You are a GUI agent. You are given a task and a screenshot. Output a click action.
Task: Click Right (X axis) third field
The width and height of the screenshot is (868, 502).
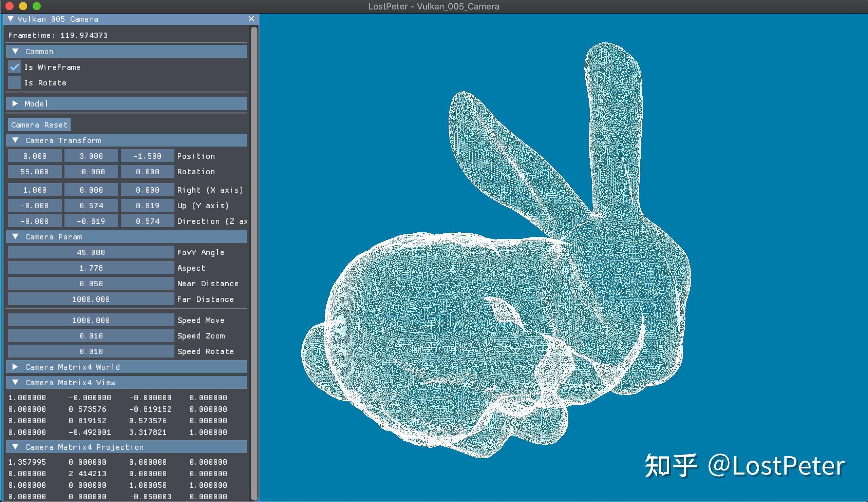pyautogui.click(x=147, y=190)
